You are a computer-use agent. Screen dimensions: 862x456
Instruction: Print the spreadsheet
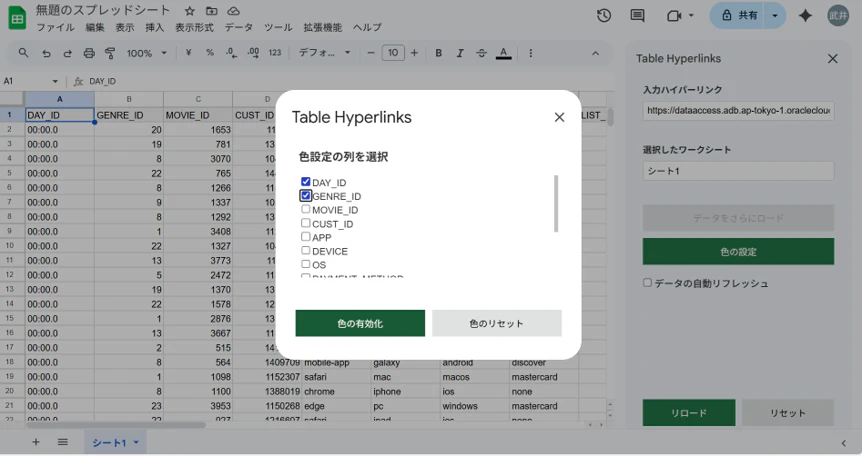pyautogui.click(x=89, y=53)
